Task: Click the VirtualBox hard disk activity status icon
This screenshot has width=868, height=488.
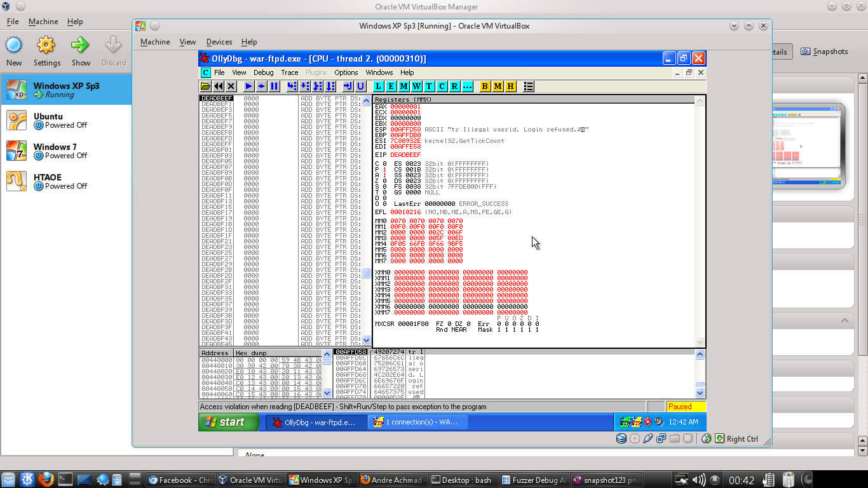Action: (621, 438)
